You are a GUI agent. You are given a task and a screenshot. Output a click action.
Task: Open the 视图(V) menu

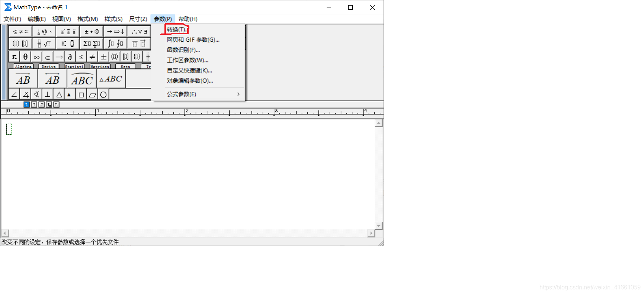click(x=61, y=19)
